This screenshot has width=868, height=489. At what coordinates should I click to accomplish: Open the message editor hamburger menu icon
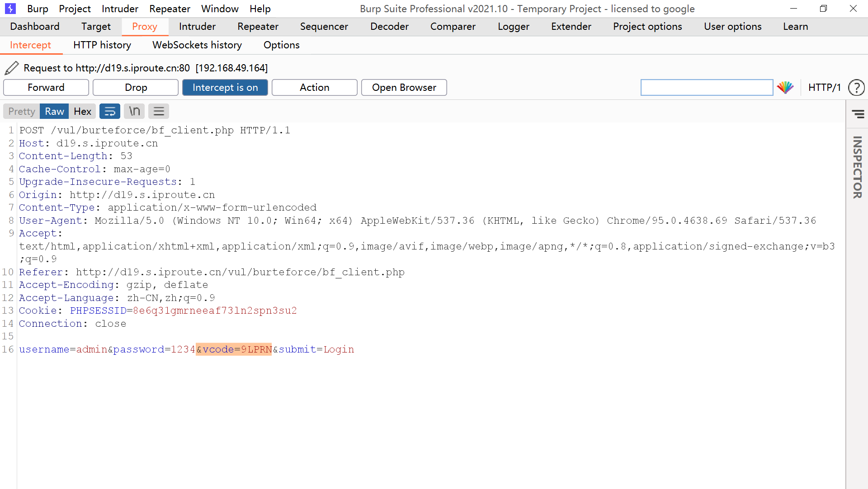point(159,111)
